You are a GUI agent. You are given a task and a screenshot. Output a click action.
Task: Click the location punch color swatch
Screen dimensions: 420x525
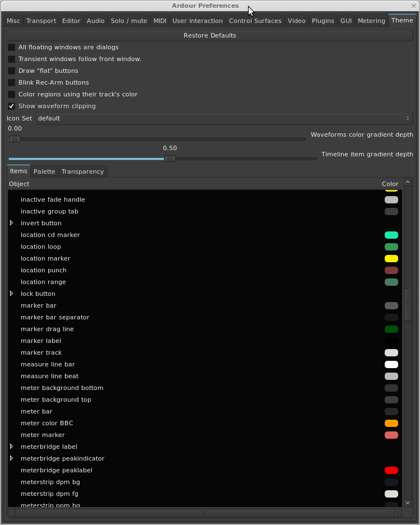[391, 270]
